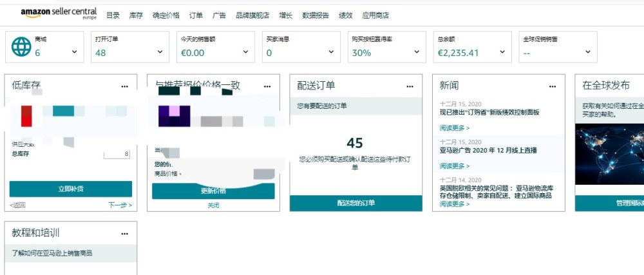Open the 教程和培训 card options menu
The height and width of the screenshot is (275, 644).
(x=125, y=234)
